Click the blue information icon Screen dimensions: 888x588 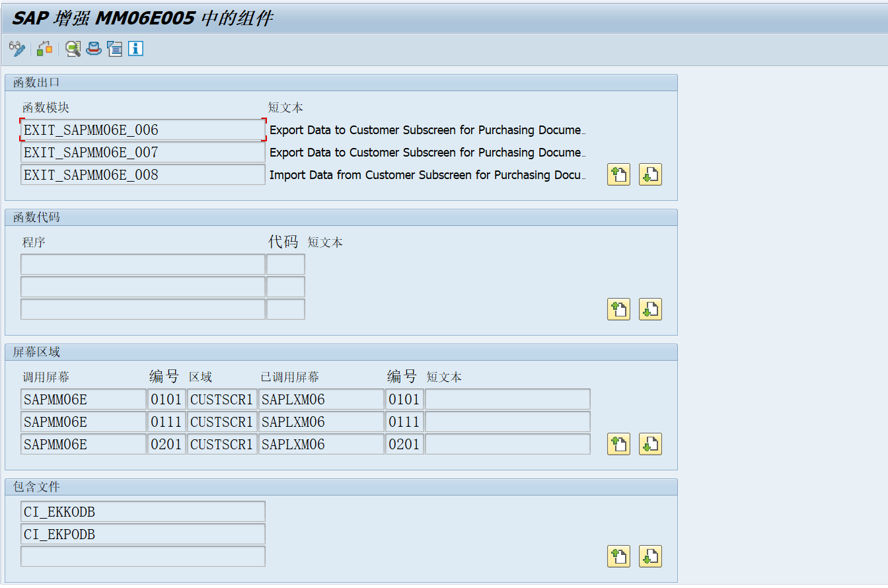[135, 48]
